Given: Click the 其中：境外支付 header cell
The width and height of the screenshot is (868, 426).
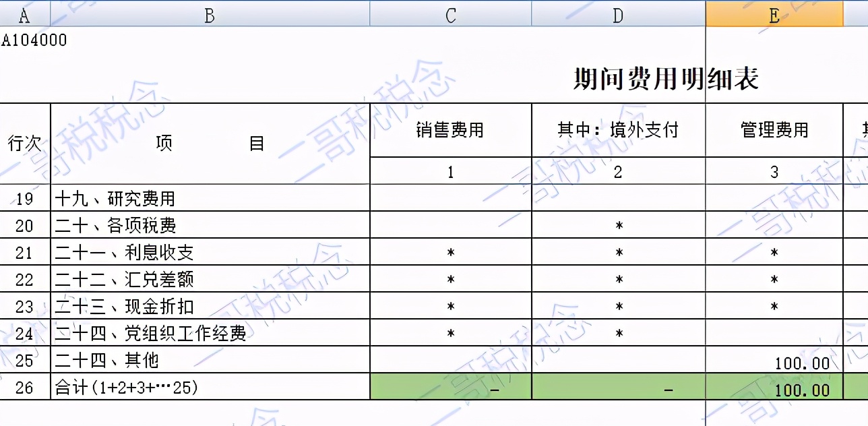Looking at the screenshot, I should [618, 130].
